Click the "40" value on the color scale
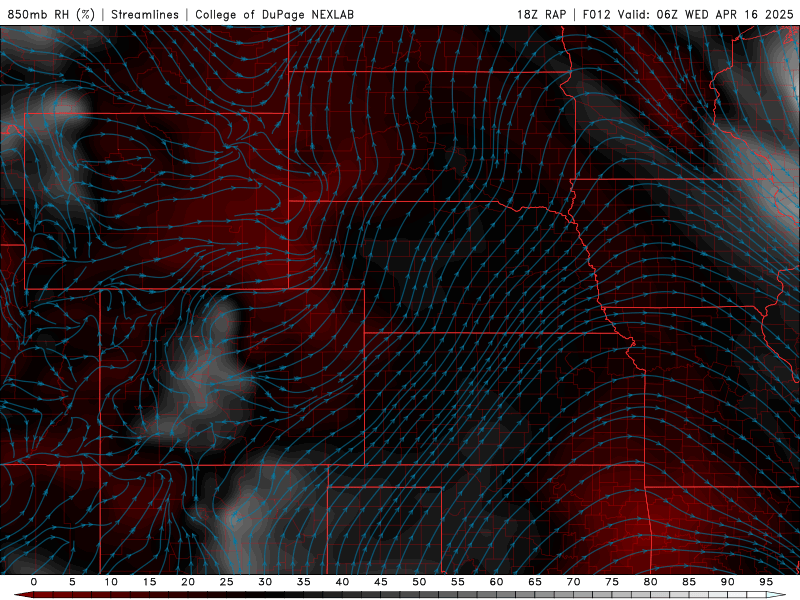 pyautogui.click(x=342, y=582)
